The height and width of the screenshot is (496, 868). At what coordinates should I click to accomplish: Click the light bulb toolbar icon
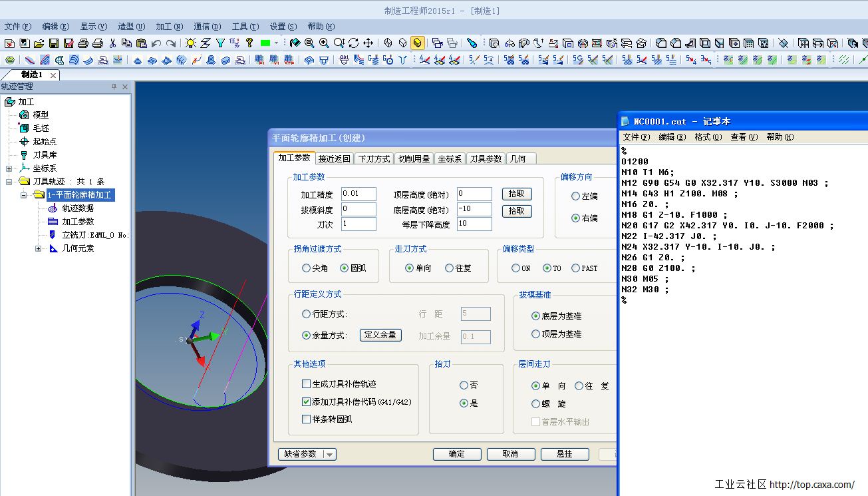[x=191, y=43]
